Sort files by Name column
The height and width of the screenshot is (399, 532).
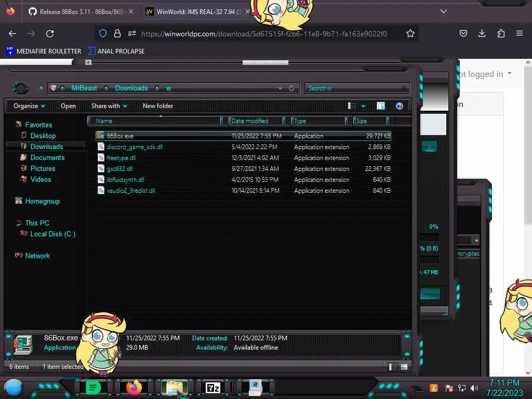(x=155, y=121)
